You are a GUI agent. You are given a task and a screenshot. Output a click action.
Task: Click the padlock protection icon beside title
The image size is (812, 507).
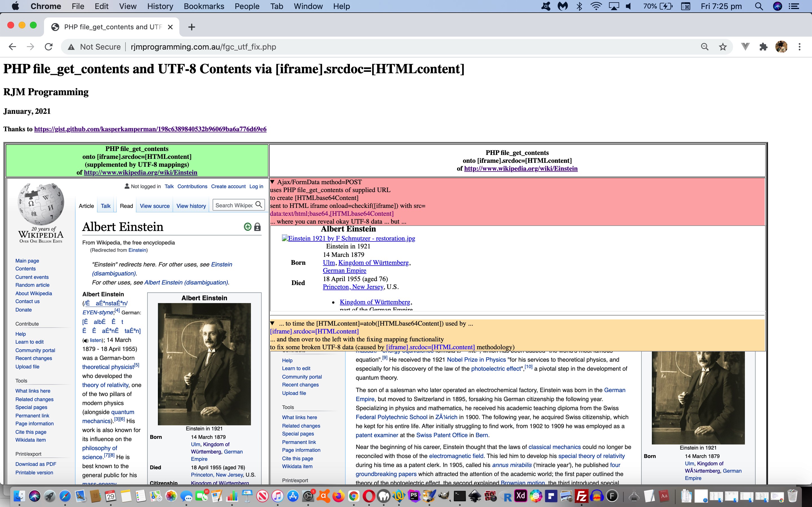(257, 227)
